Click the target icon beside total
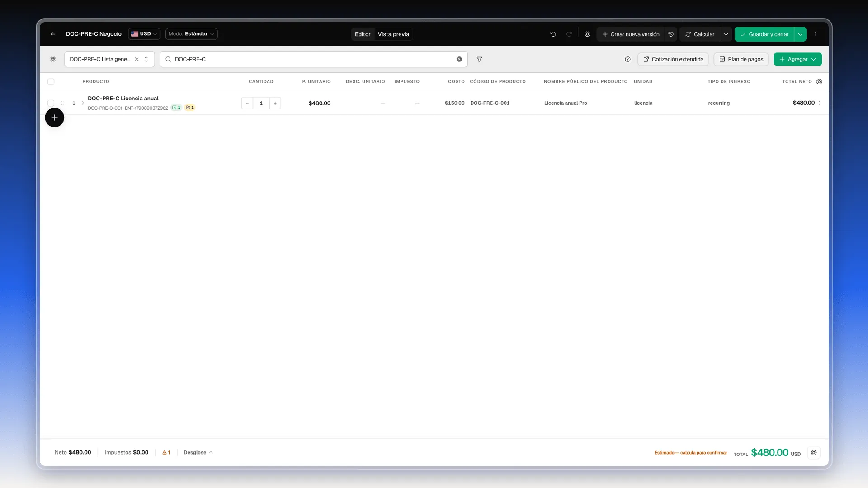Viewport: 868px width, 488px height. pos(814,452)
